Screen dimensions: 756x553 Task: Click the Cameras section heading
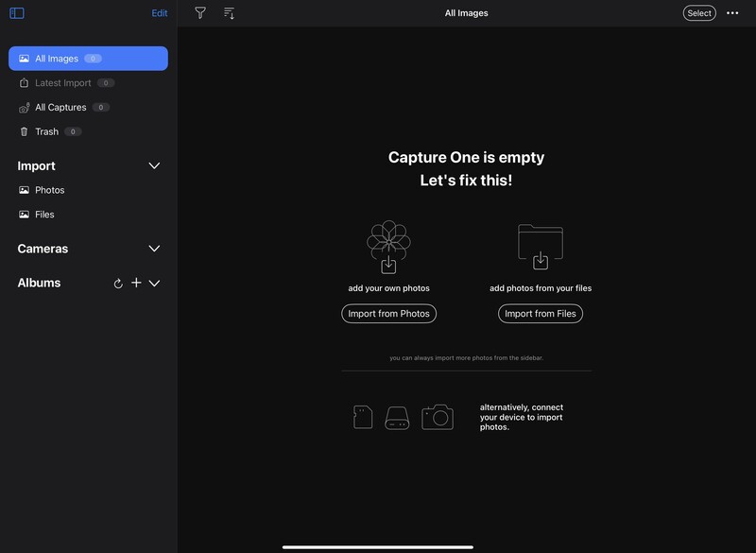(43, 249)
